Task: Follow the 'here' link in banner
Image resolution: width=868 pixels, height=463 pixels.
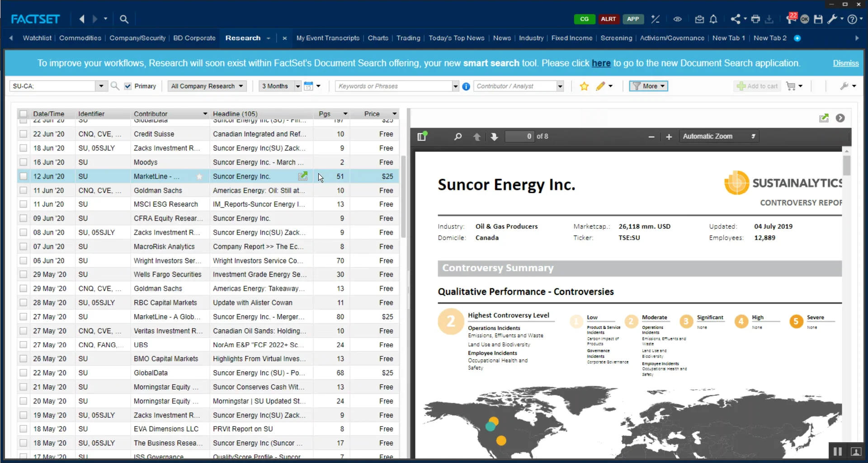Action: [x=601, y=63]
